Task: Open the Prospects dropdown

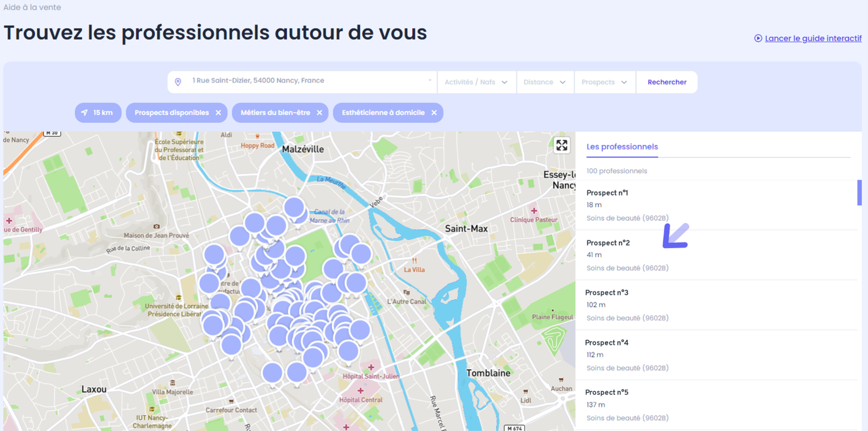Action: (x=604, y=82)
